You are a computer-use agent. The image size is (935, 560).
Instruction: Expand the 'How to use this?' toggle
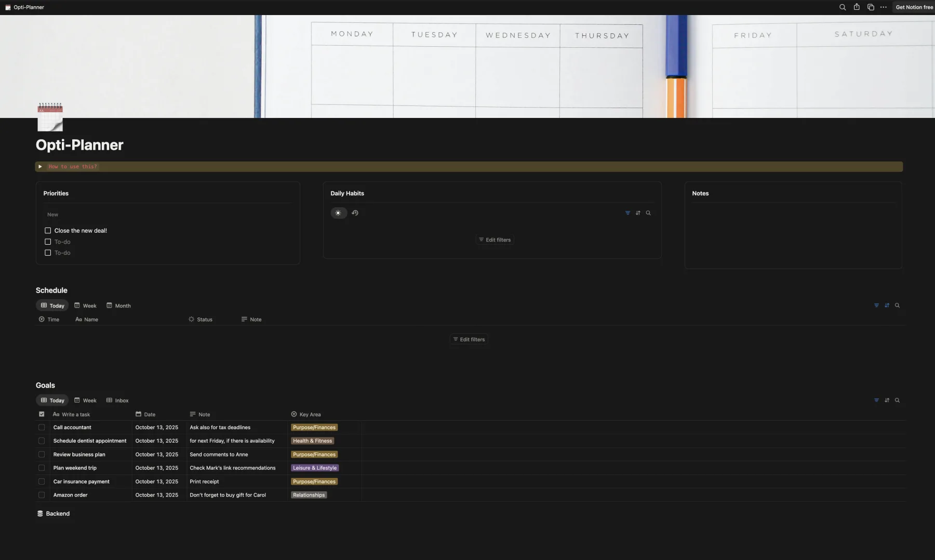tap(40, 167)
